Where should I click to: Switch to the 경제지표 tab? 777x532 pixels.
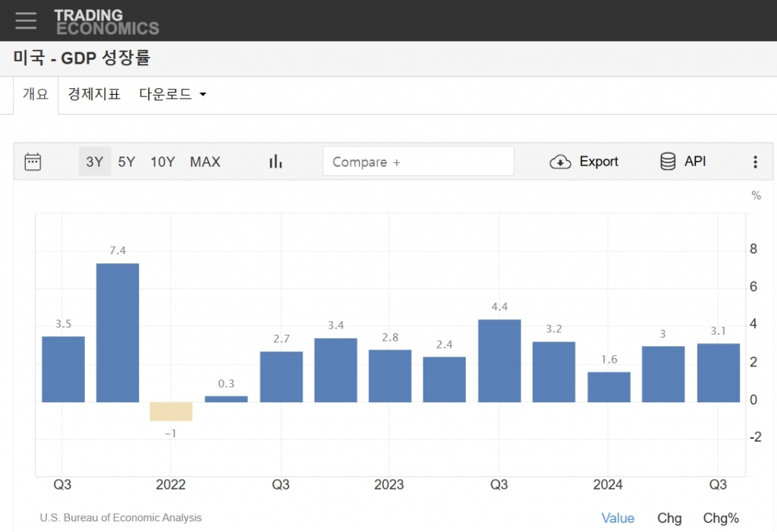tap(94, 95)
